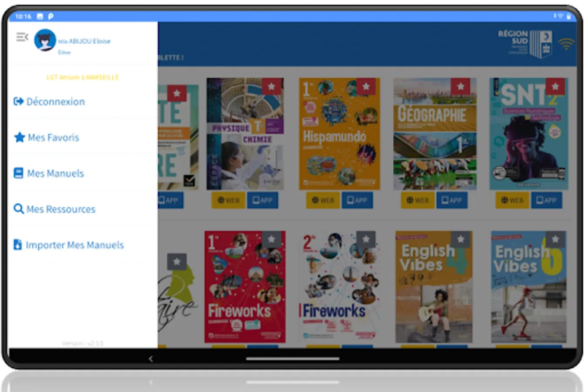Open Géographie in WEB mode
This screenshot has width=585, height=392.
pos(417,200)
